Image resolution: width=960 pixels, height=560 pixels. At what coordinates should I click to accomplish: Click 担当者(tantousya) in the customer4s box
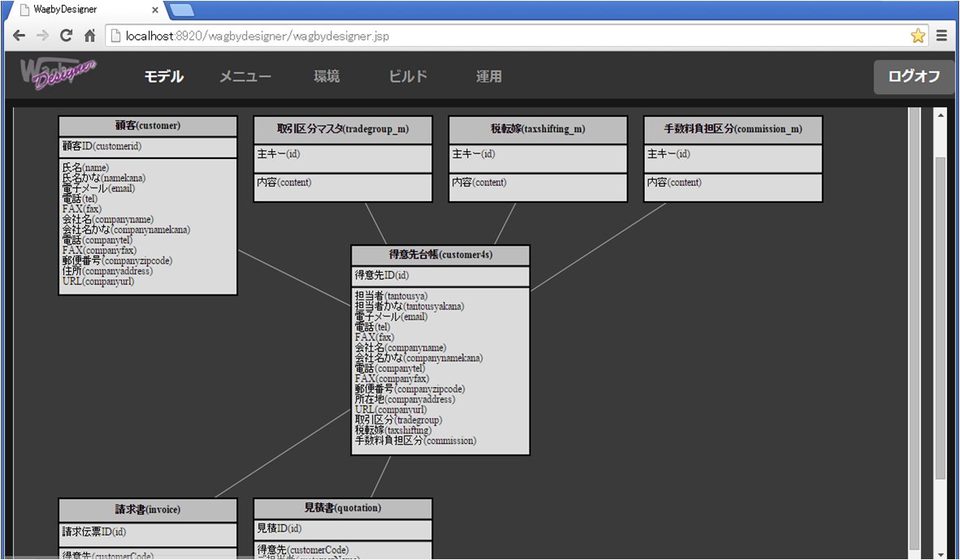pyautogui.click(x=391, y=296)
